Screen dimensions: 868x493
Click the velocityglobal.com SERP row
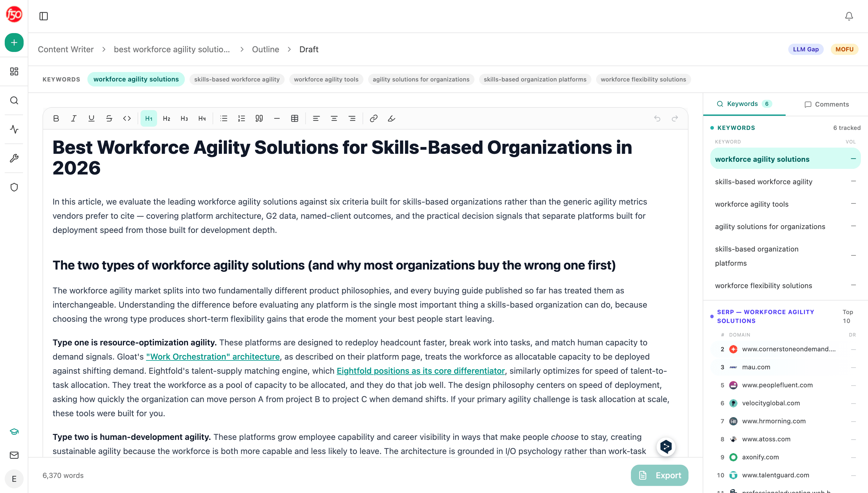pos(785,403)
